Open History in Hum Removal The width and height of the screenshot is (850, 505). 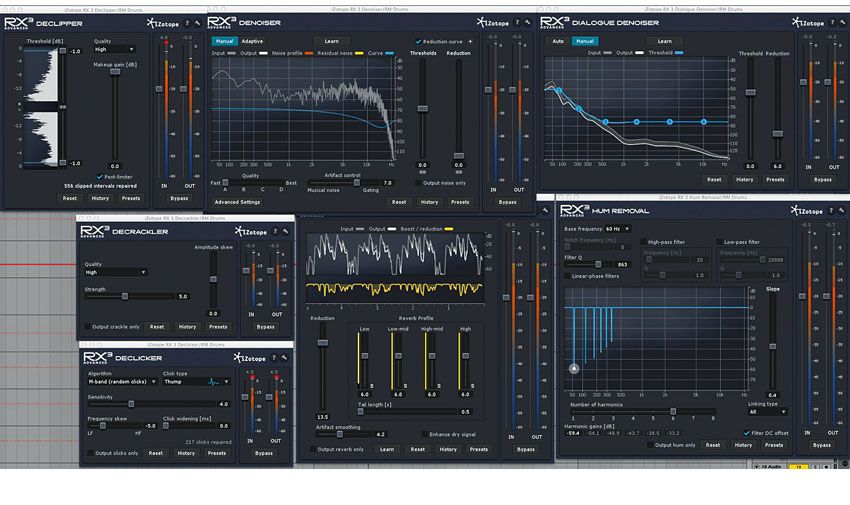click(x=743, y=445)
